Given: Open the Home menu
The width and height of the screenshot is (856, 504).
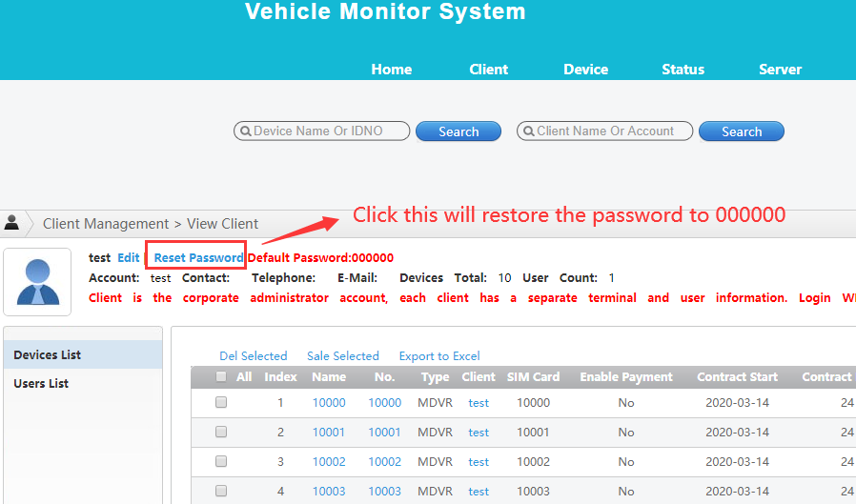Looking at the screenshot, I should (x=392, y=70).
